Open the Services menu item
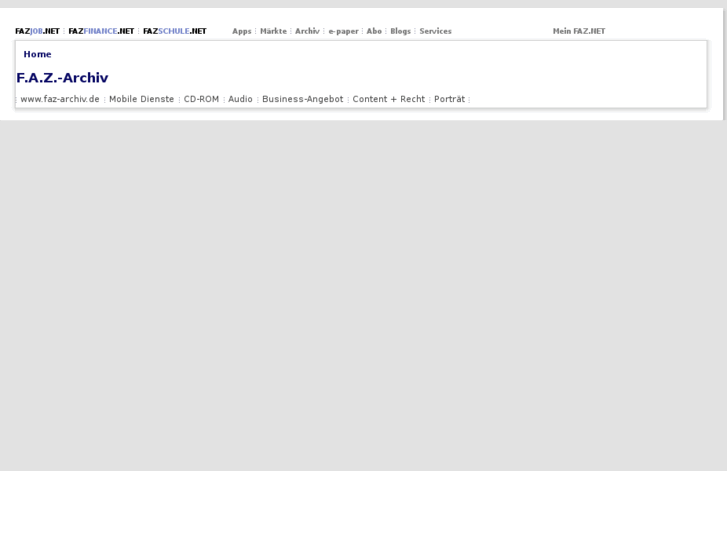This screenshot has height=545, width=727. click(x=435, y=31)
